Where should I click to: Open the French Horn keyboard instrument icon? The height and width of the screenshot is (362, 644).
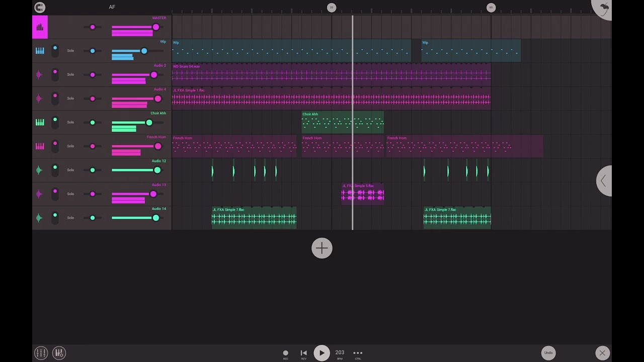(40, 146)
